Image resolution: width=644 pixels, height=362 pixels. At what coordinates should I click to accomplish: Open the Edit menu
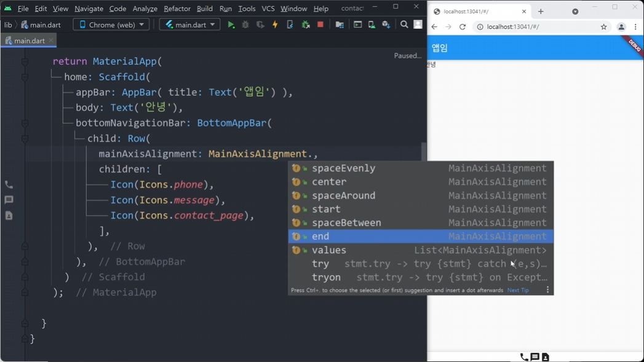click(x=41, y=9)
